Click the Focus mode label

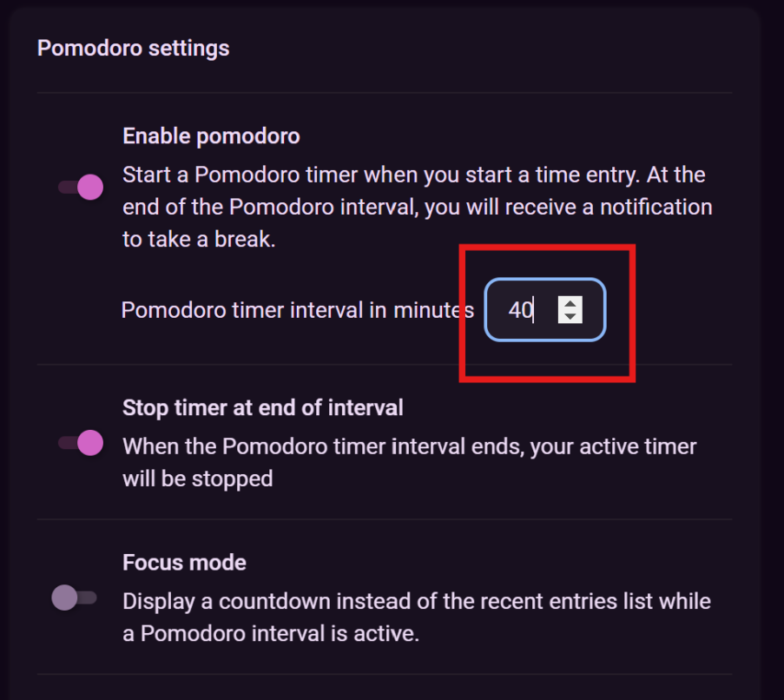pyautogui.click(x=184, y=562)
